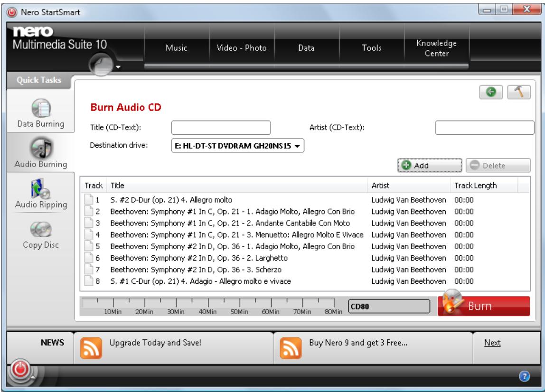Viewport: 545px width, 392px height.
Task: Click RSS icon beside Buy Nero 9 offer
Action: coord(291,348)
